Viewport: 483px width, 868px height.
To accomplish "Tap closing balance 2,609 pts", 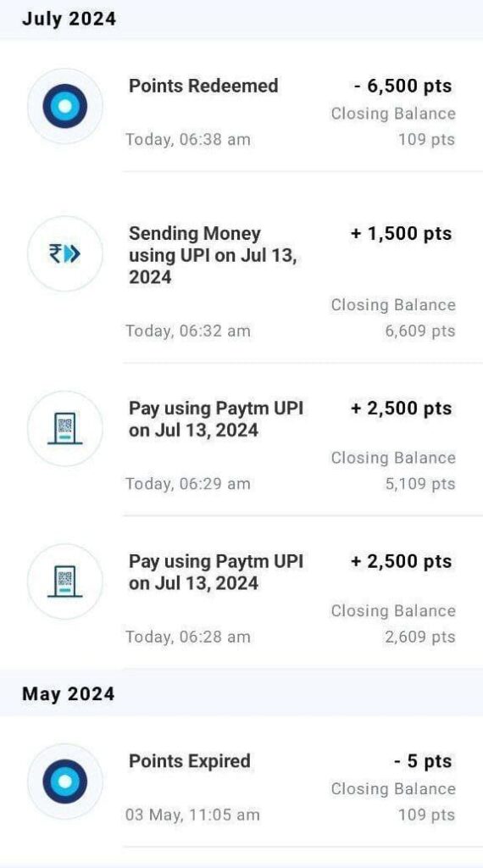I will point(420,637).
